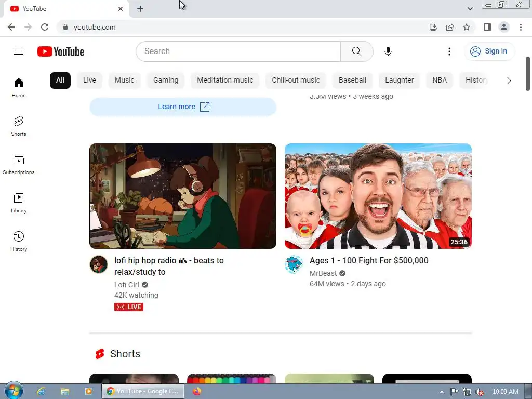
Task: Open Chrome's three-dot menu
Action: tap(521, 27)
